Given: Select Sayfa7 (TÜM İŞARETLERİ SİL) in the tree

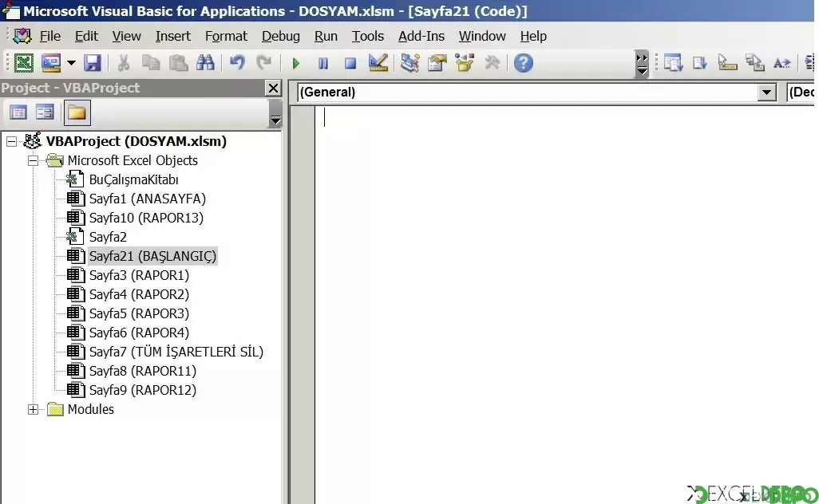Looking at the screenshot, I should pyautogui.click(x=176, y=352).
